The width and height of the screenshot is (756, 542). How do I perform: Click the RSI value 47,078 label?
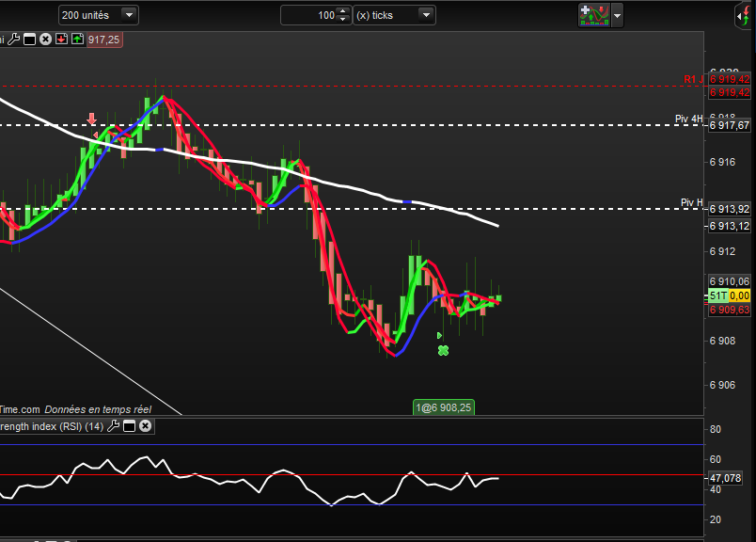pyautogui.click(x=725, y=478)
